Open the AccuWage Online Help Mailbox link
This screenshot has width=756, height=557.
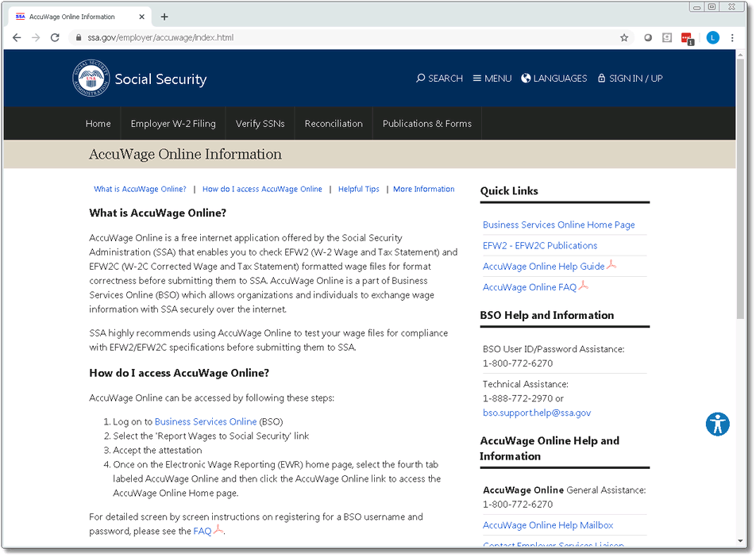[x=548, y=524]
